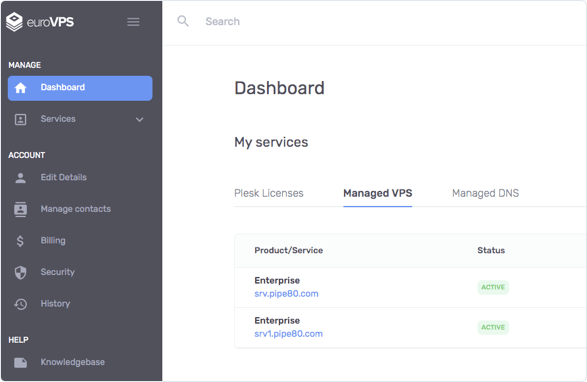Open the srv1.pipe80.com link
Image resolution: width=587 pixels, height=382 pixels.
click(288, 334)
